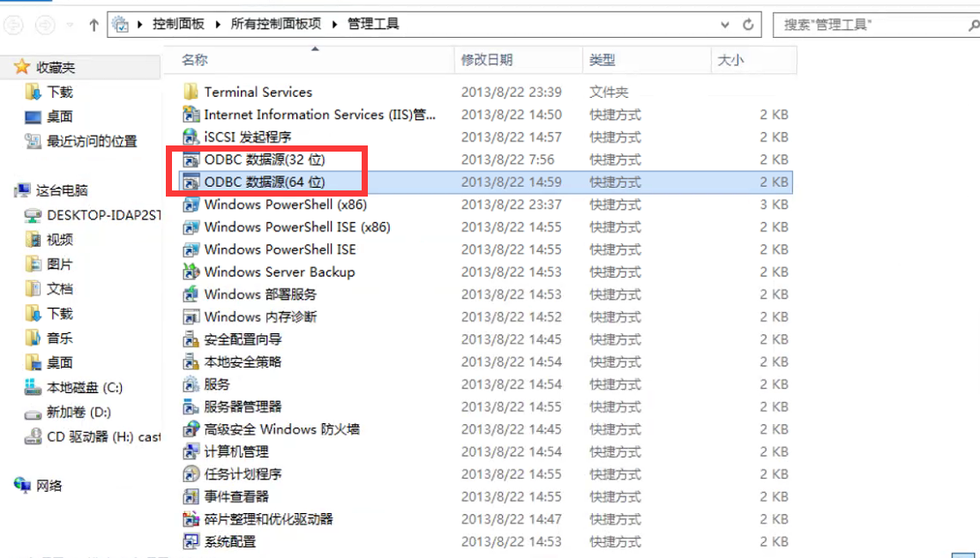Select the Windows 内存诊断 icon
Image resolution: width=980 pixels, height=558 pixels.
point(191,316)
